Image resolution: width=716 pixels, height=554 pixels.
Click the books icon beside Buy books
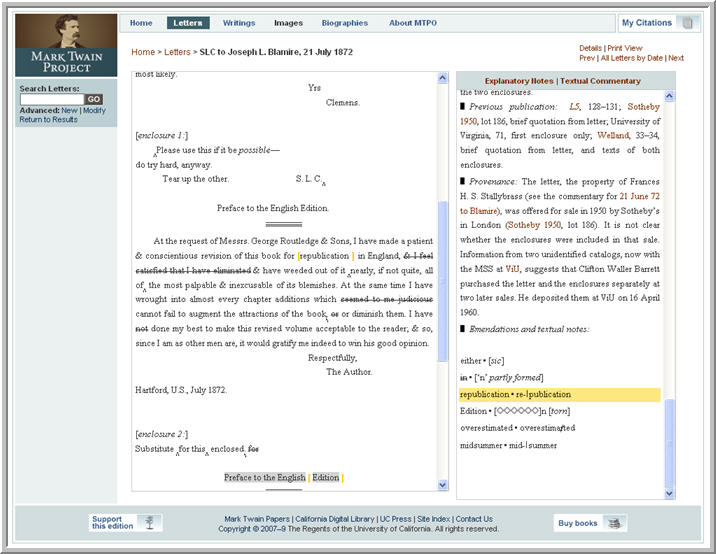click(x=614, y=523)
